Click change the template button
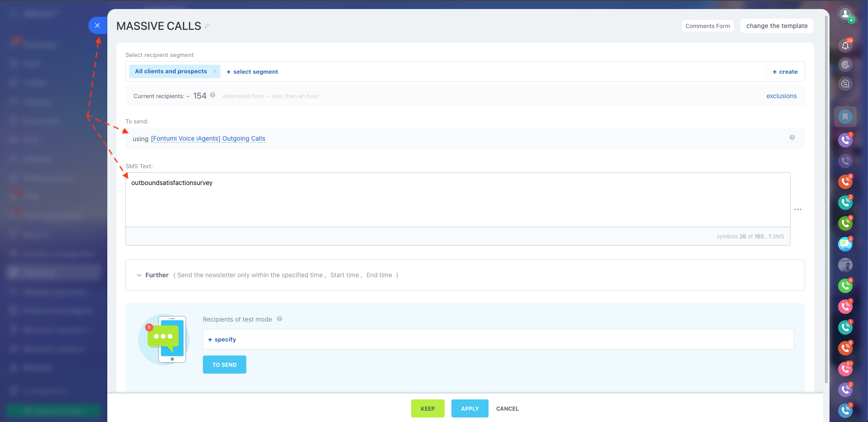Screen dimensions: 868x422 [777, 26]
